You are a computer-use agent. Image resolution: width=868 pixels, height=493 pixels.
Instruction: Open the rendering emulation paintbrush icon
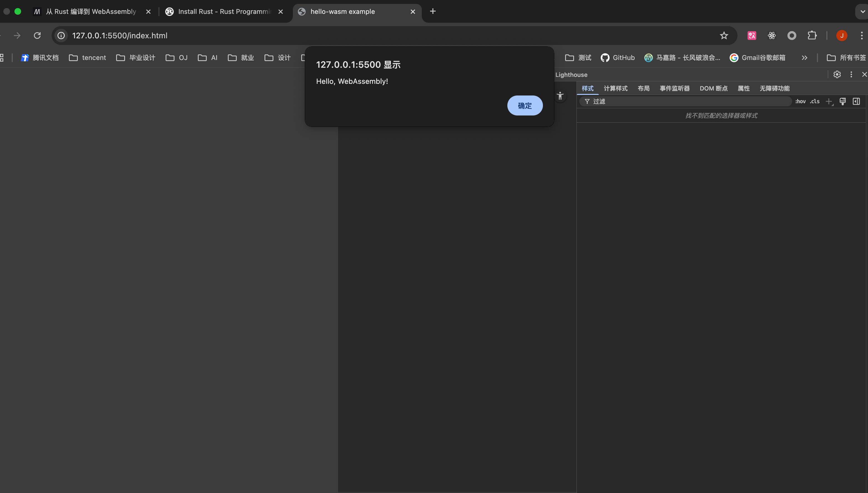[x=843, y=101]
